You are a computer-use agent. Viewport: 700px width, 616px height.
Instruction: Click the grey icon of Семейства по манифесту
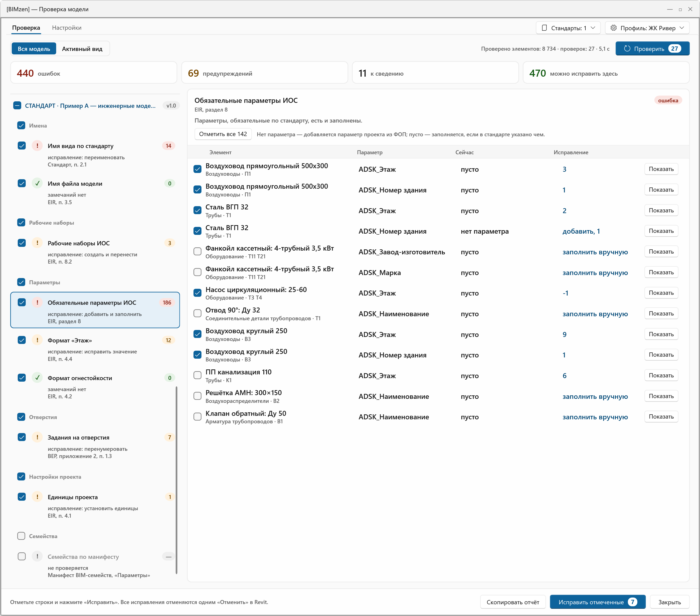click(x=37, y=556)
